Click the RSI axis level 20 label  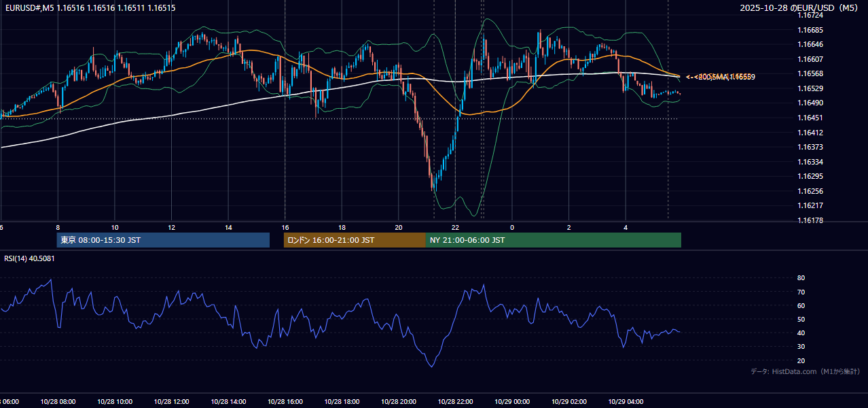(x=801, y=360)
